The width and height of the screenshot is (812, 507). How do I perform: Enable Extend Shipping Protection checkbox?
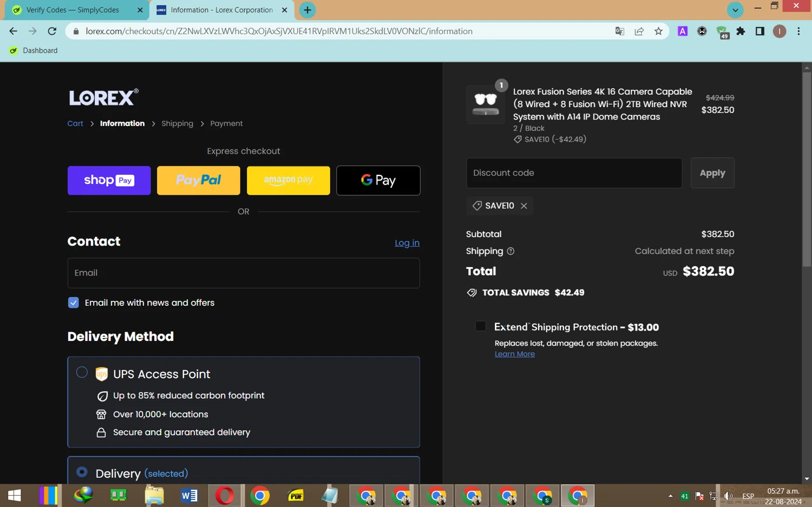pyautogui.click(x=480, y=326)
